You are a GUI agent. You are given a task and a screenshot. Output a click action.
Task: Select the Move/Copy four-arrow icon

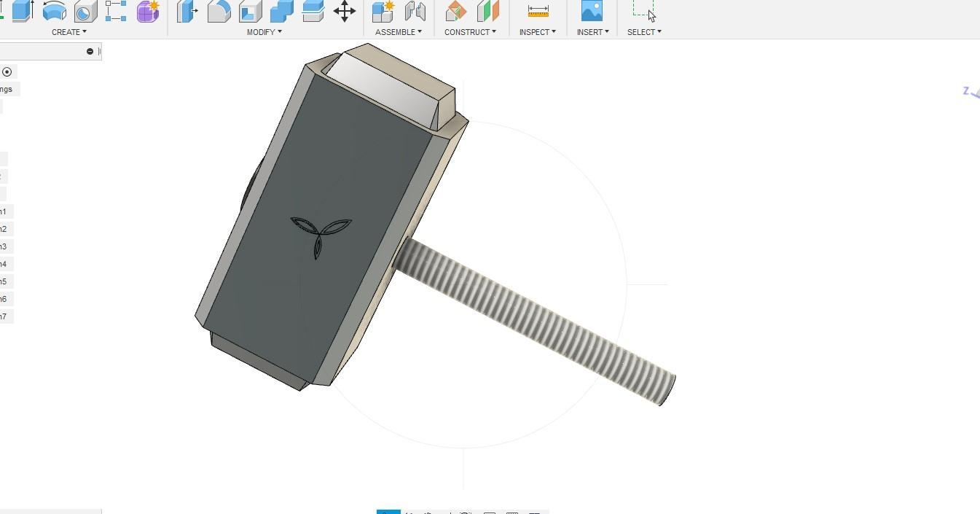pyautogui.click(x=345, y=11)
